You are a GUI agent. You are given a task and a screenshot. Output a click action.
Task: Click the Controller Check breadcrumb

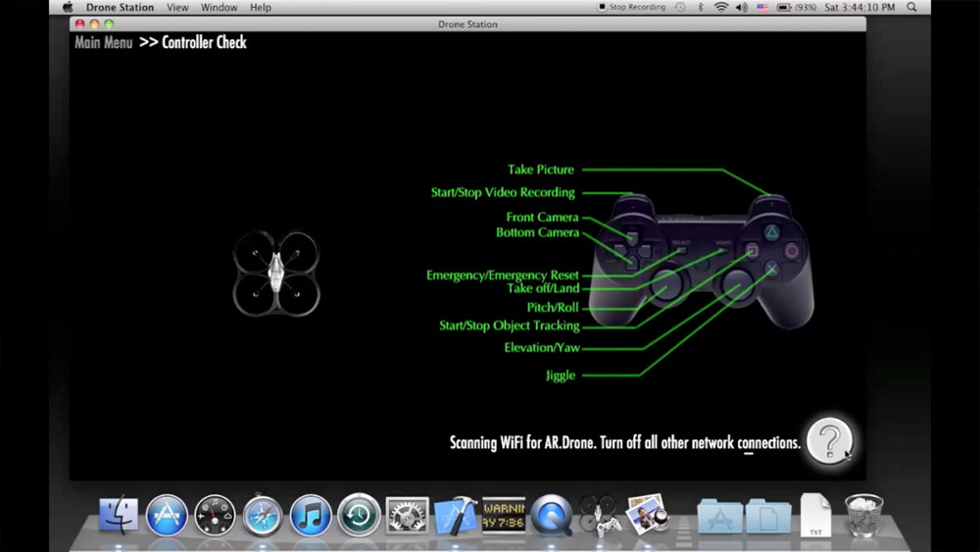(x=204, y=42)
